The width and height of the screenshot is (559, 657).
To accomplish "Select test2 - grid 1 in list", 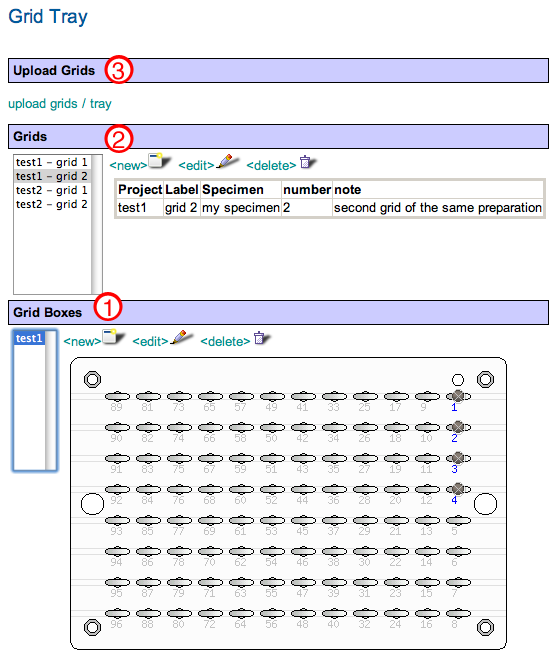I will pos(52,190).
